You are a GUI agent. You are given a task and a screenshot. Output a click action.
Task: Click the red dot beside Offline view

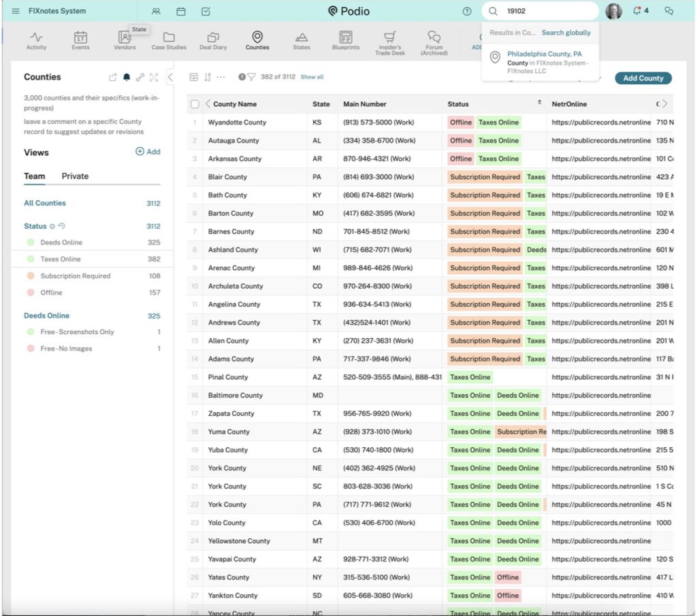(31, 293)
